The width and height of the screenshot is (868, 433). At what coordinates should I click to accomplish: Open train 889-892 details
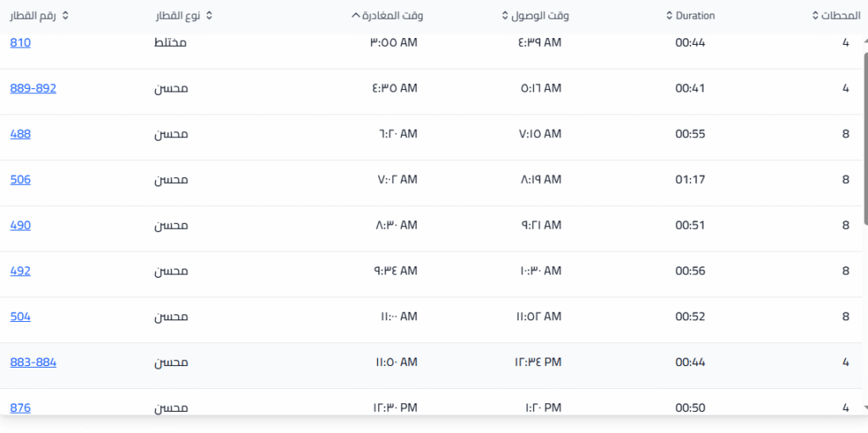(x=33, y=88)
